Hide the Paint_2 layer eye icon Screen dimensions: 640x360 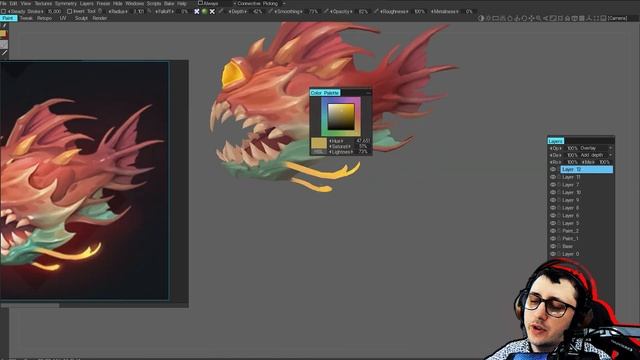pos(553,231)
